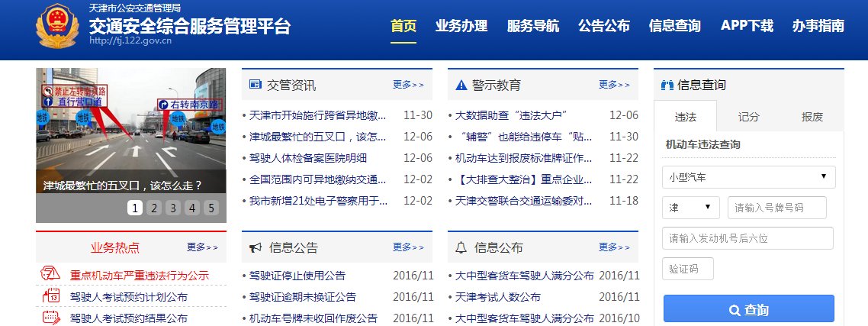Click the 交通安全综合服务管理平台 site title
868x326 pixels.
189,25
